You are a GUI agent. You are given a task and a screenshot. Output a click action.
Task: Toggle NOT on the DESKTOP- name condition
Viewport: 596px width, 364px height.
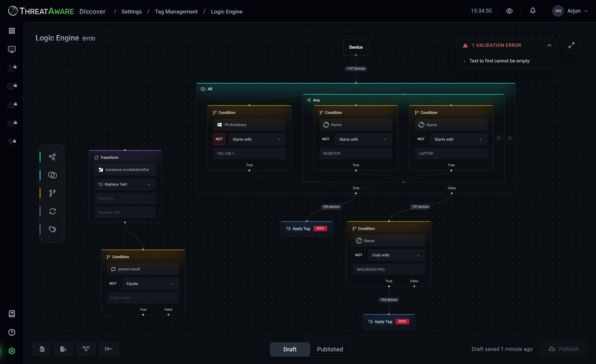(x=326, y=139)
